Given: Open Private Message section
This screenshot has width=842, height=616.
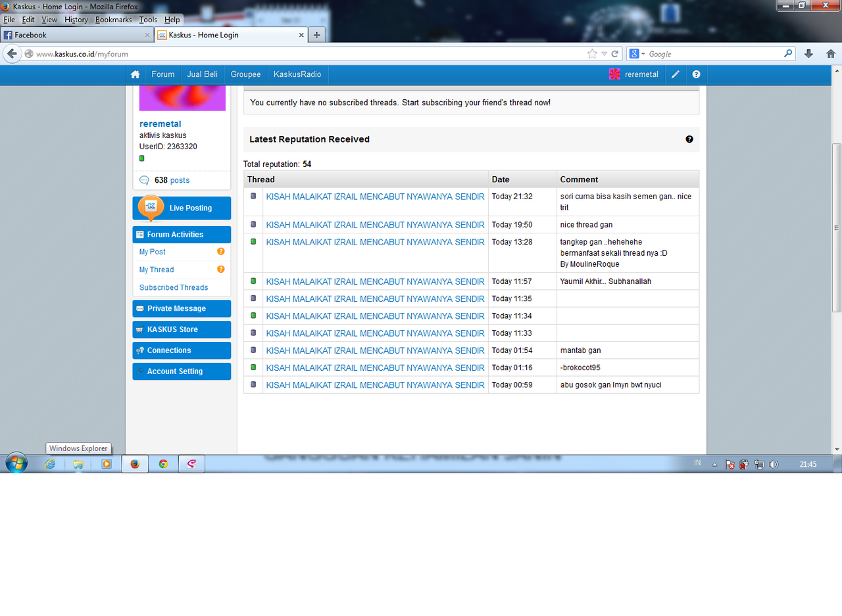Looking at the screenshot, I should (182, 308).
